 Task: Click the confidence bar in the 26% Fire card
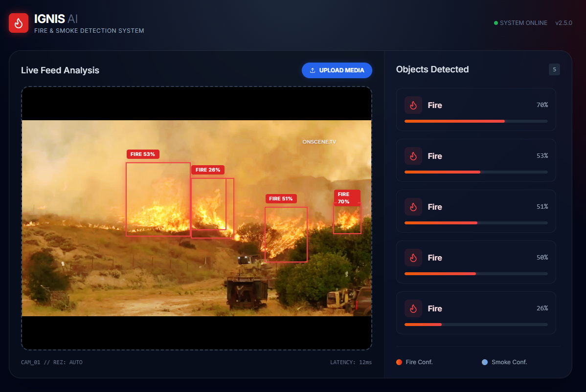[476, 325]
